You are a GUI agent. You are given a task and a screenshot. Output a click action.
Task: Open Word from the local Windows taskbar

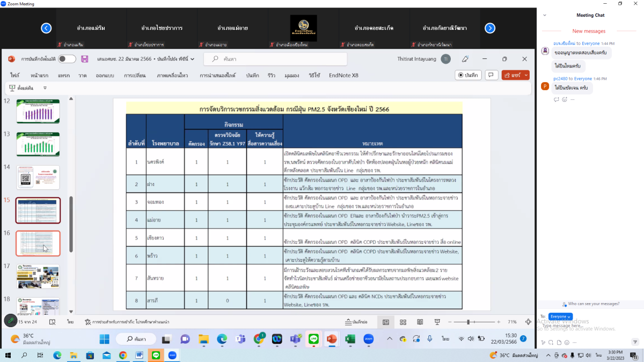click(140, 355)
